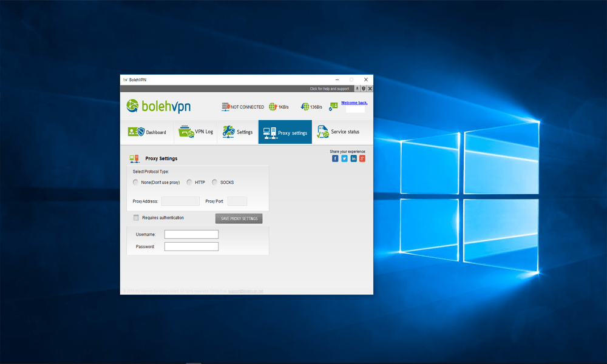The height and width of the screenshot is (364, 607).
Task: Click the upload speed globe icon
Action: (273, 107)
